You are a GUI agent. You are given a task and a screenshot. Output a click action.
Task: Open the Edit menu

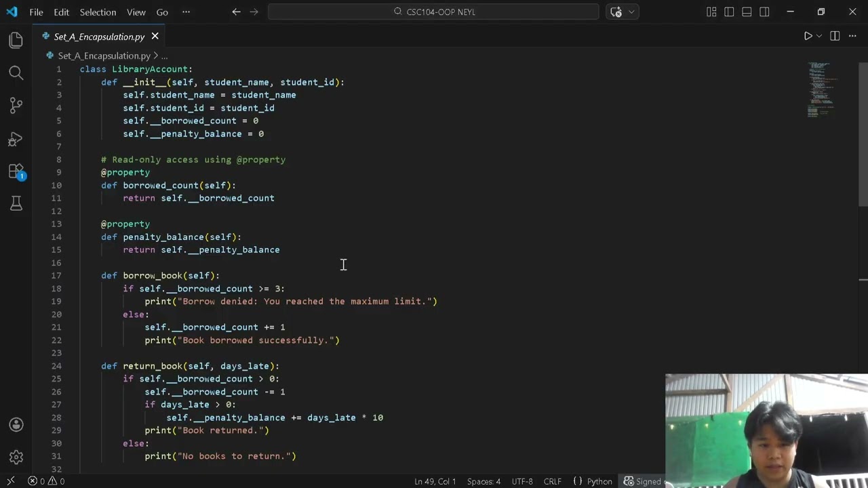click(61, 12)
